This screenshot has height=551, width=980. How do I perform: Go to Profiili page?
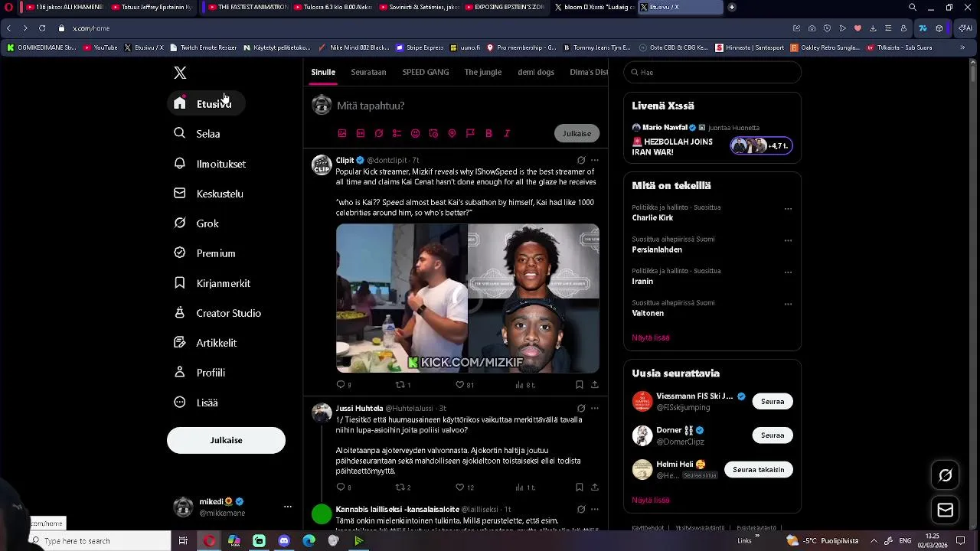pyautogui.click(x=199, y=373)
